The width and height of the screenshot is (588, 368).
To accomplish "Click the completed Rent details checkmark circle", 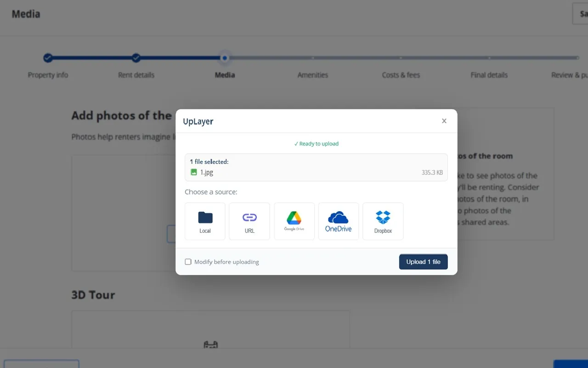I will click(x=136, y=58).
